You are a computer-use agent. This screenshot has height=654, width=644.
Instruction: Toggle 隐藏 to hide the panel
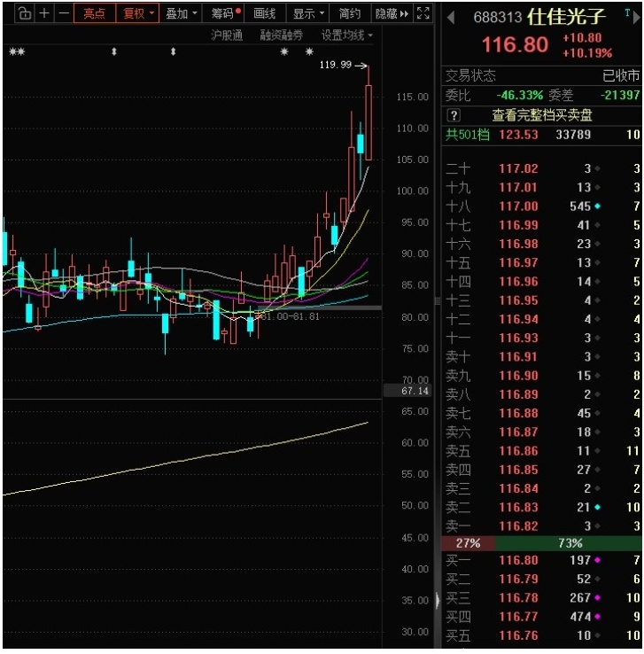tap(391, 13)
